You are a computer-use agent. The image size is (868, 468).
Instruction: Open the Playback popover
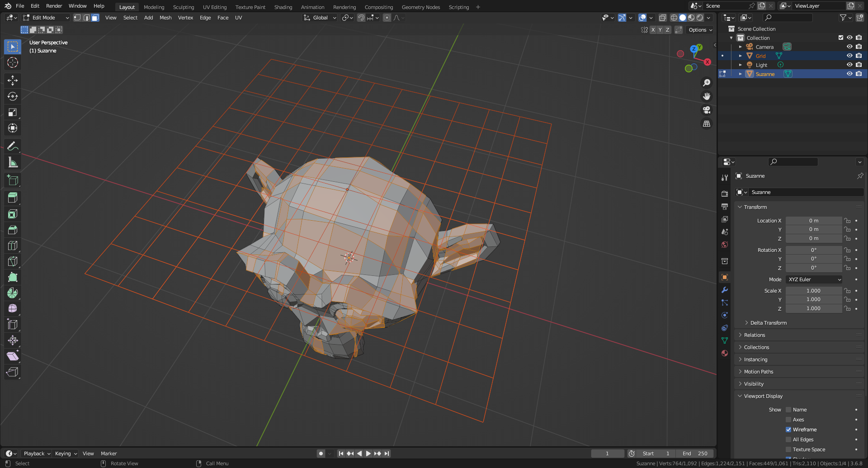tap(37, 454)
